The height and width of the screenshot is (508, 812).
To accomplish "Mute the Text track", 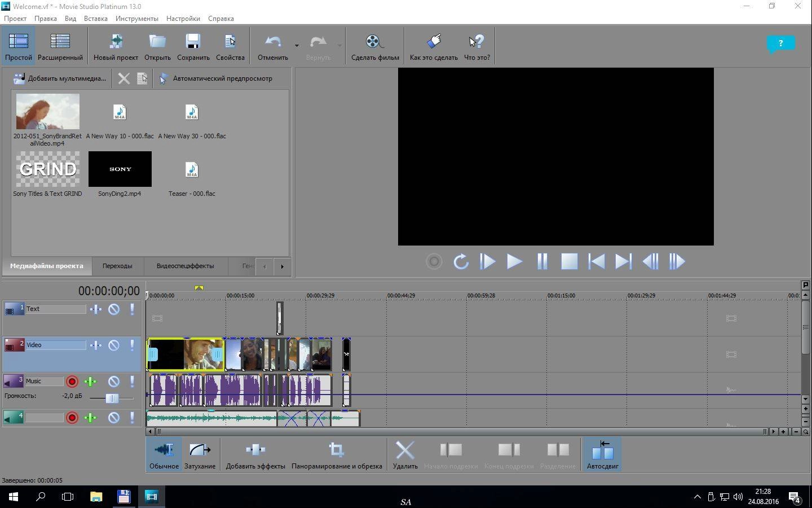I will 114,309.
